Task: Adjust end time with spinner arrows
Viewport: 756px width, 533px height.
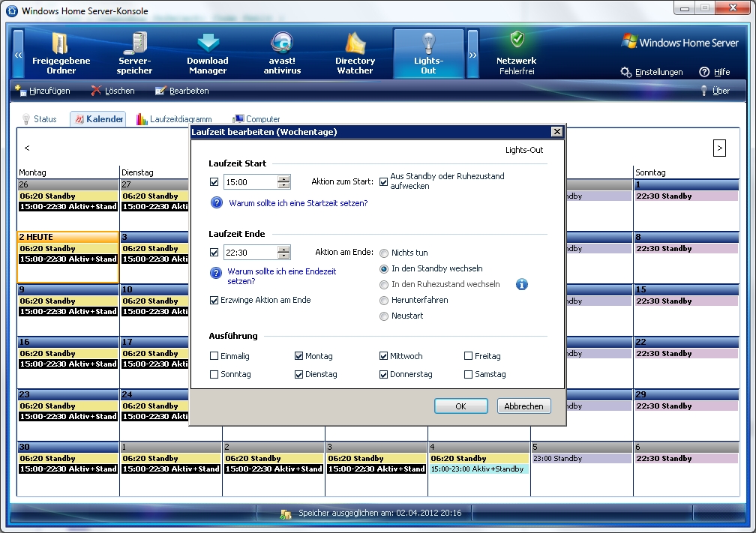Action: (x=284, y=253)
